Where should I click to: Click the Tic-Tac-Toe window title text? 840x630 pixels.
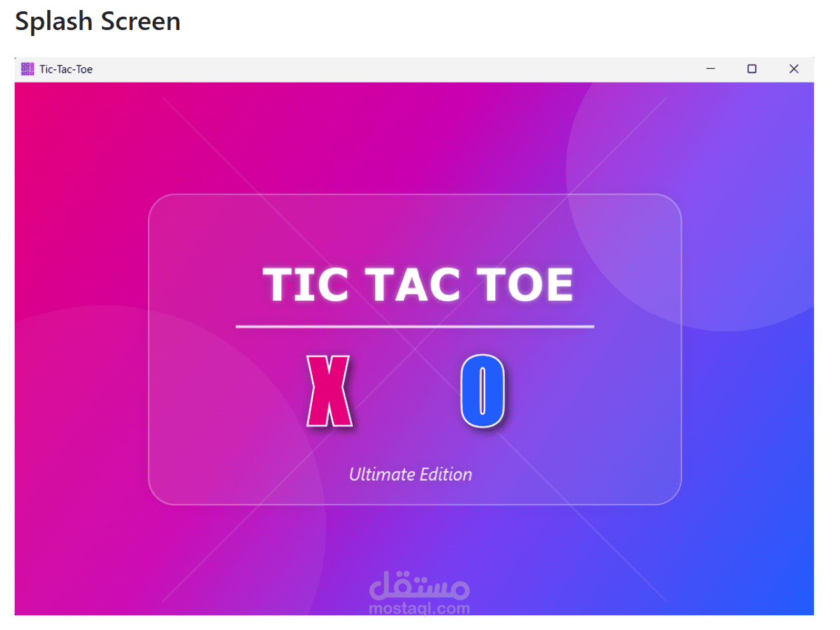[66, 69]
